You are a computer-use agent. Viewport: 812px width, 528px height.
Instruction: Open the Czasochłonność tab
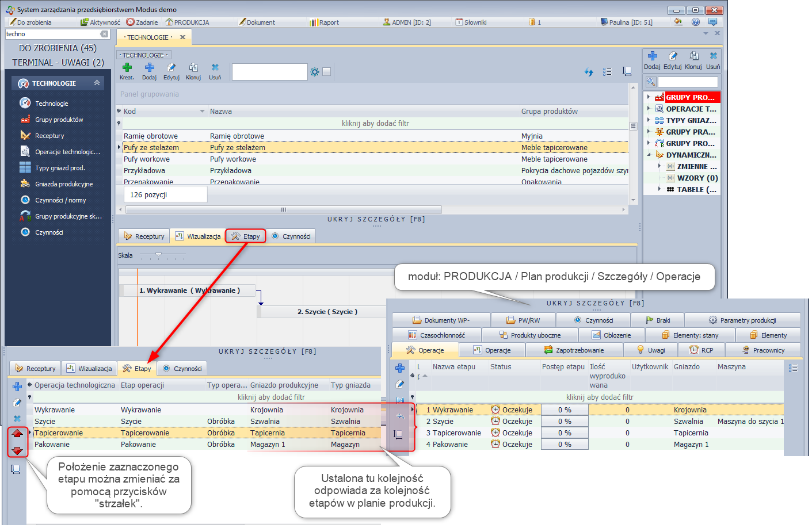point(436,335)
